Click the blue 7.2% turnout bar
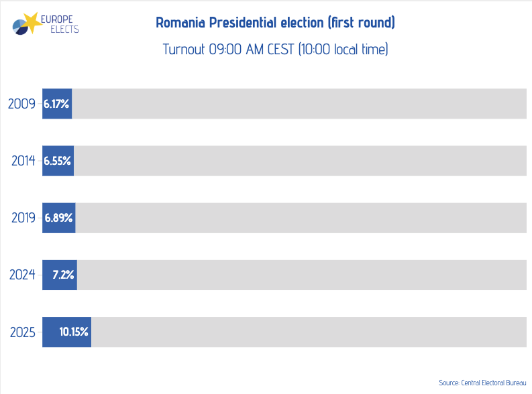Screen dimensions: 532x394 (59, 275)
